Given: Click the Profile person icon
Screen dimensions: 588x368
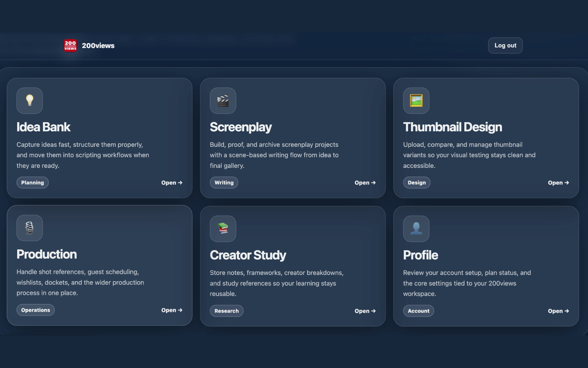Looking at the screenshot, I should [x=416, y=229].
